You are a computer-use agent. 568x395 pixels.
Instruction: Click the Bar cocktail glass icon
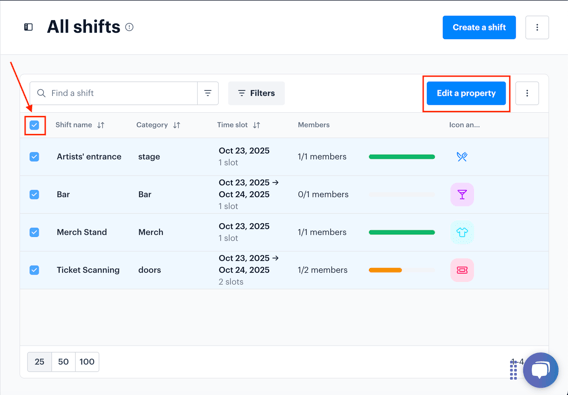point(462,195)
